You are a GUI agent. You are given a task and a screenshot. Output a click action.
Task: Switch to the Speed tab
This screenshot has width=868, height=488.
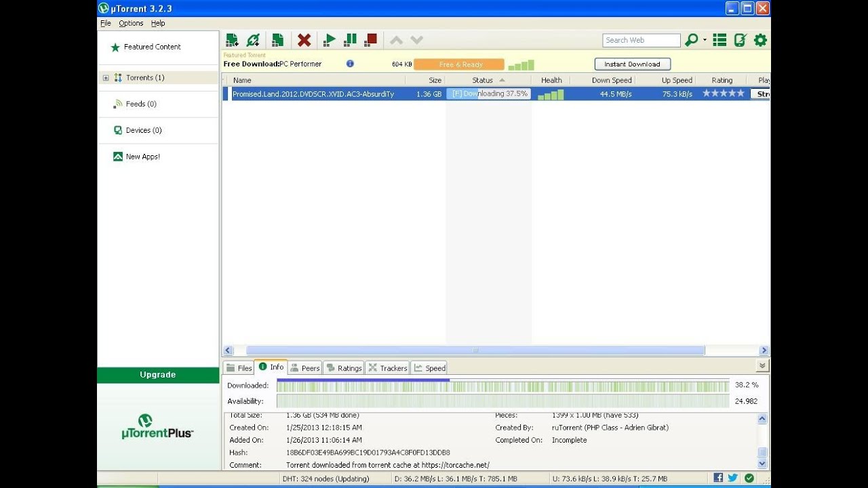point(430,368)
